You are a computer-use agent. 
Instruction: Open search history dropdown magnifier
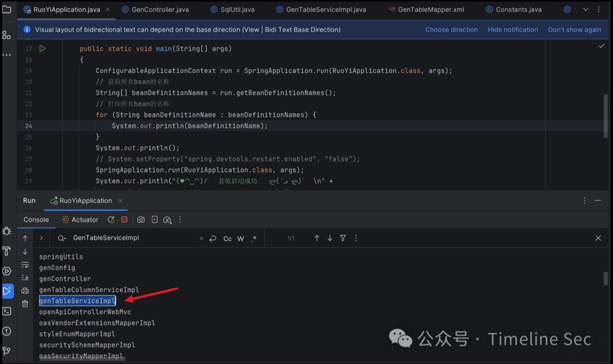coord(62,238)
